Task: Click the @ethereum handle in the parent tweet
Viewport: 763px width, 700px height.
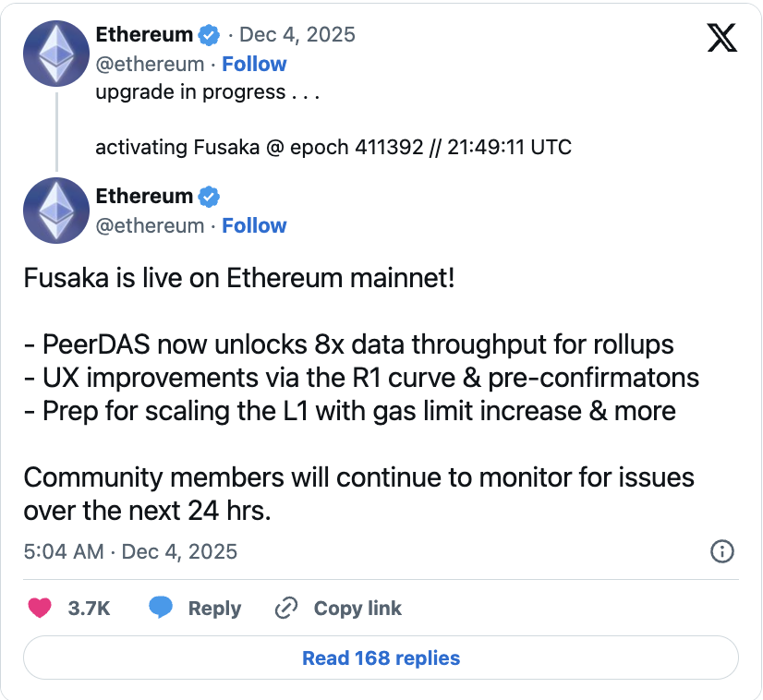Action: click(150, 64)
